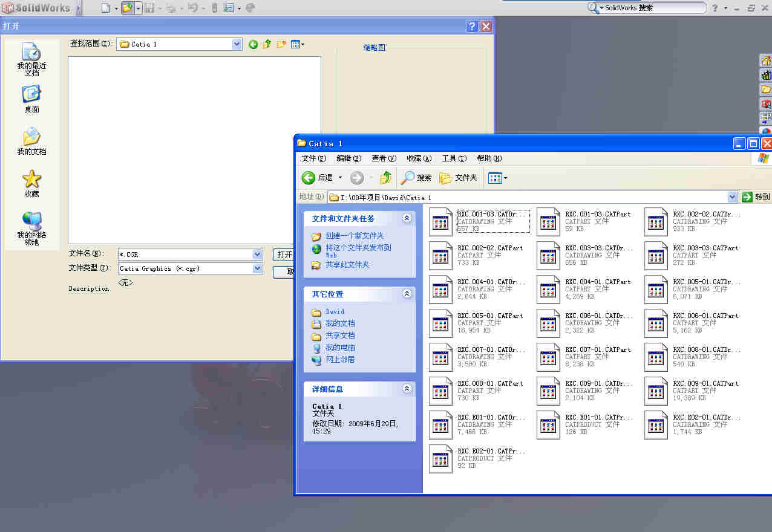Open 查看(V) menu in Explorer window

(384, 158)
